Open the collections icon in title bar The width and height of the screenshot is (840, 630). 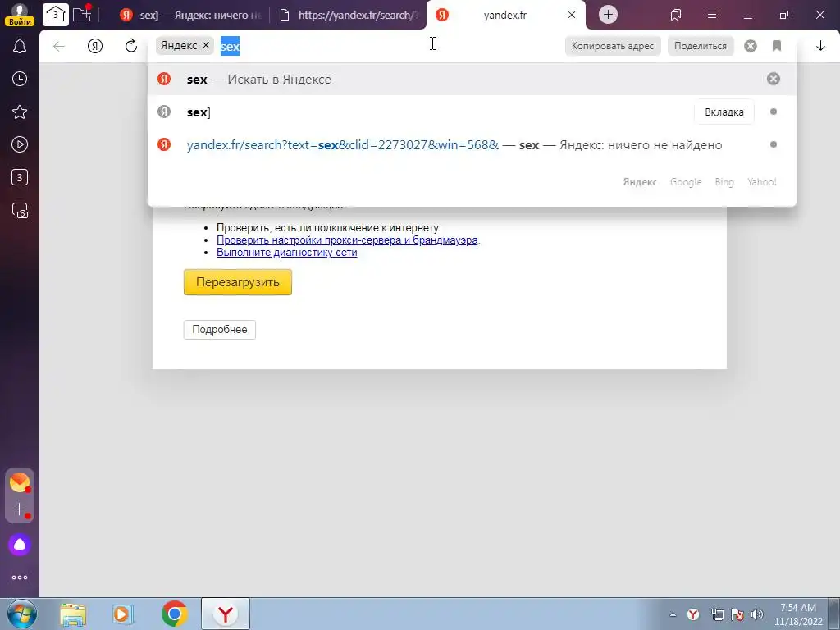676,15
